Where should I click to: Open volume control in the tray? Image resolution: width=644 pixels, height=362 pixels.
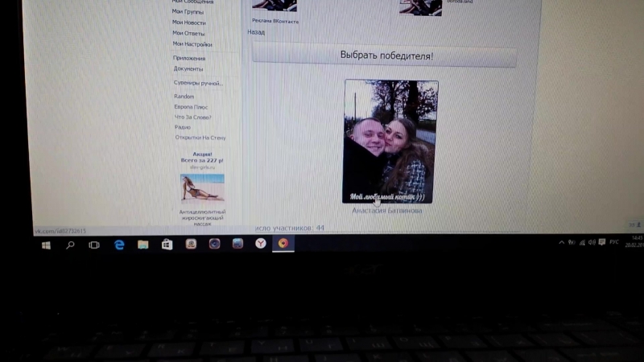(592, 242)
